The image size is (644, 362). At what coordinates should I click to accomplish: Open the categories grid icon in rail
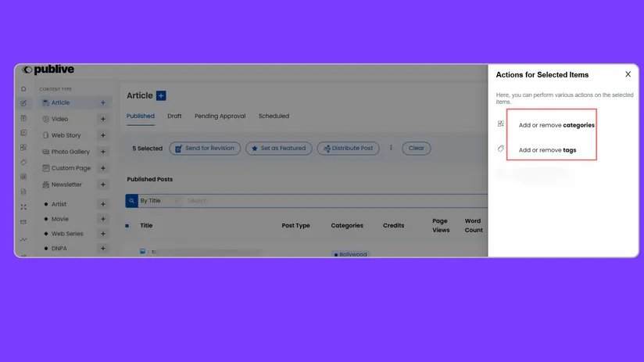click(23, 148)
